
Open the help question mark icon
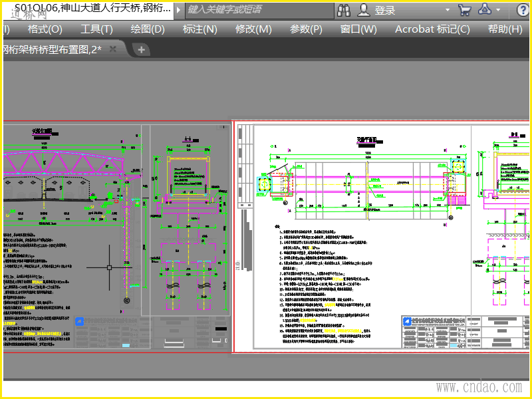click(x=523, y=10)
